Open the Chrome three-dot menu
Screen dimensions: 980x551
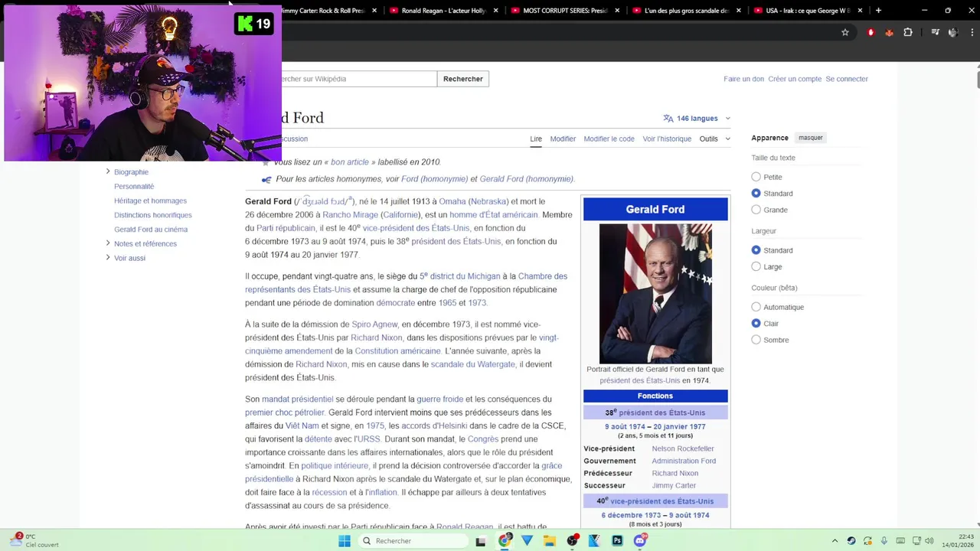click(x=971, y=32)
